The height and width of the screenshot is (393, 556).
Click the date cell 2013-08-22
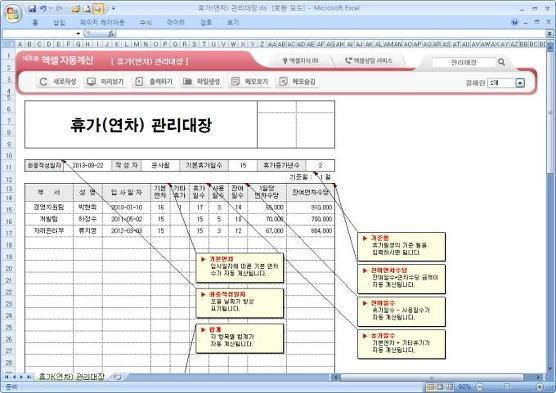click(88, 165)
